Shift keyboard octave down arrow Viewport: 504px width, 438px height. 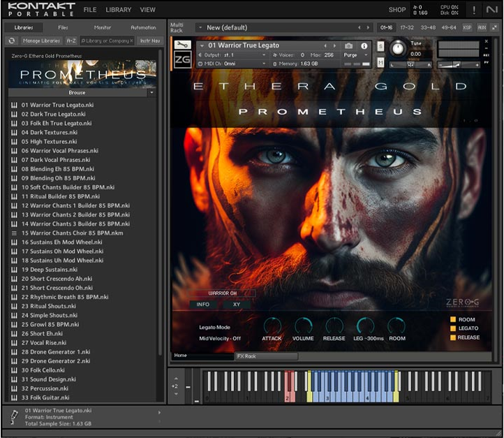tap(176, 394)
